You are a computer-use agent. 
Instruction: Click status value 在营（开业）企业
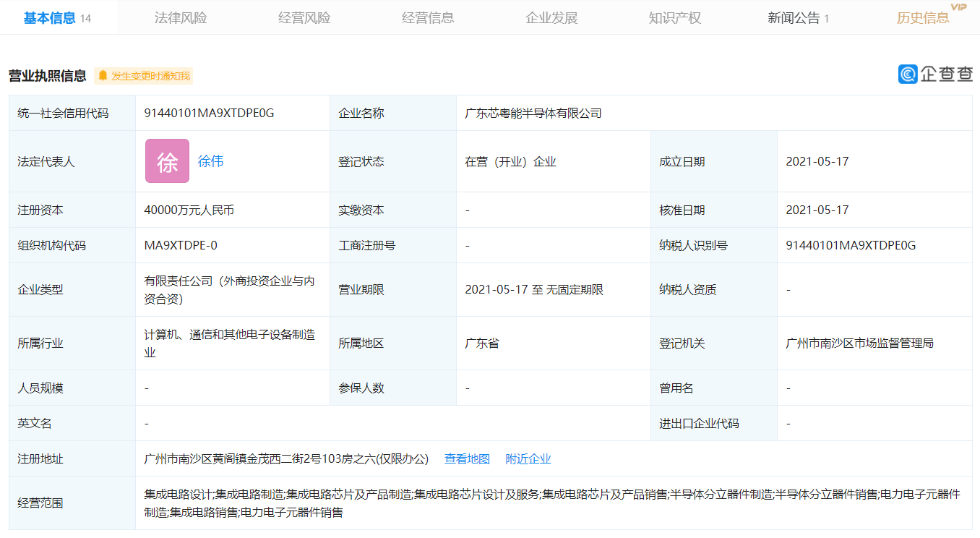click(511, 162)
